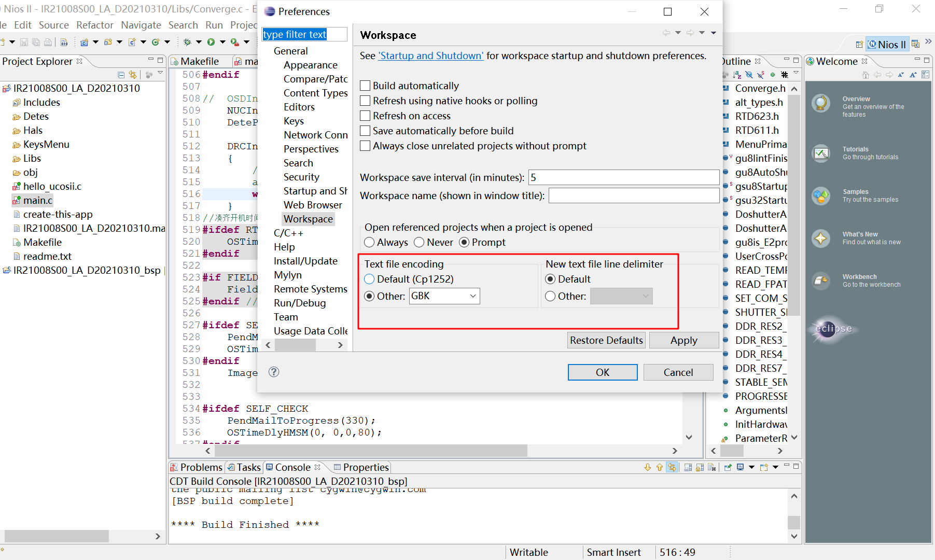The image size is (935, 560).
Task: Open Preferences page history menu arrow
Action: point(714,33)
